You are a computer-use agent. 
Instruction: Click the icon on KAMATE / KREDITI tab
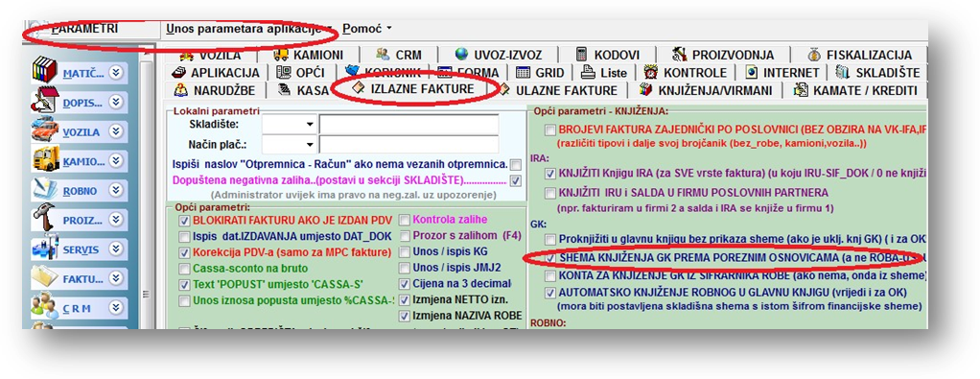(x=801, y=90)
